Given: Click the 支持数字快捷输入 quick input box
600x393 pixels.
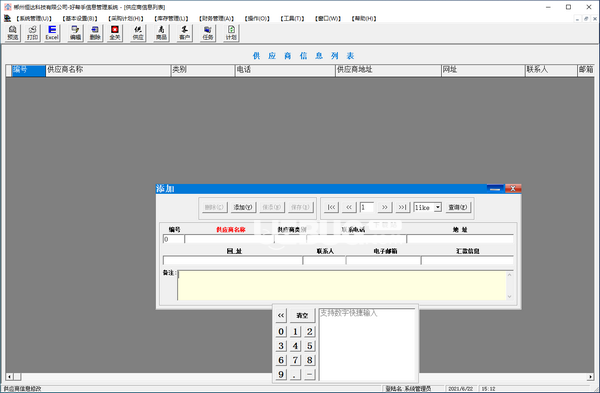Looking at the screenshot, I should pyautogui.click(x=367, y=344).
